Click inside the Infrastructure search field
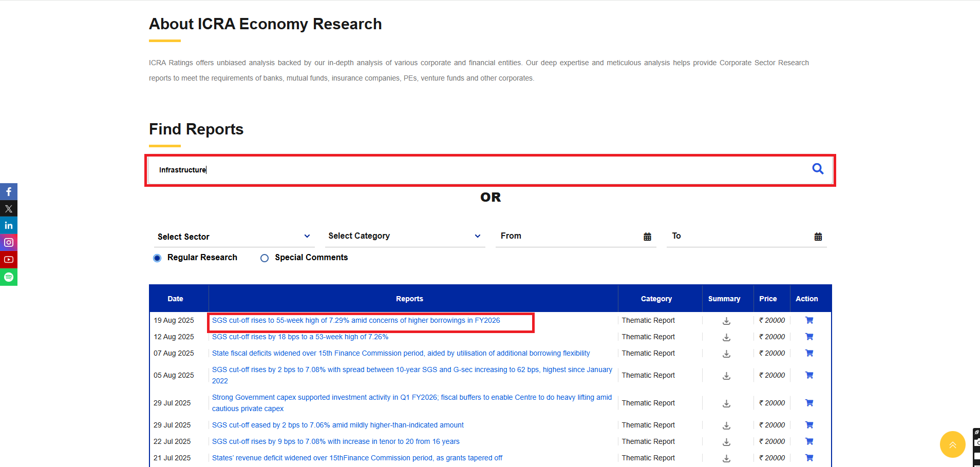The image size is (980, 467). pyautogui.click(x=462, y=170)
